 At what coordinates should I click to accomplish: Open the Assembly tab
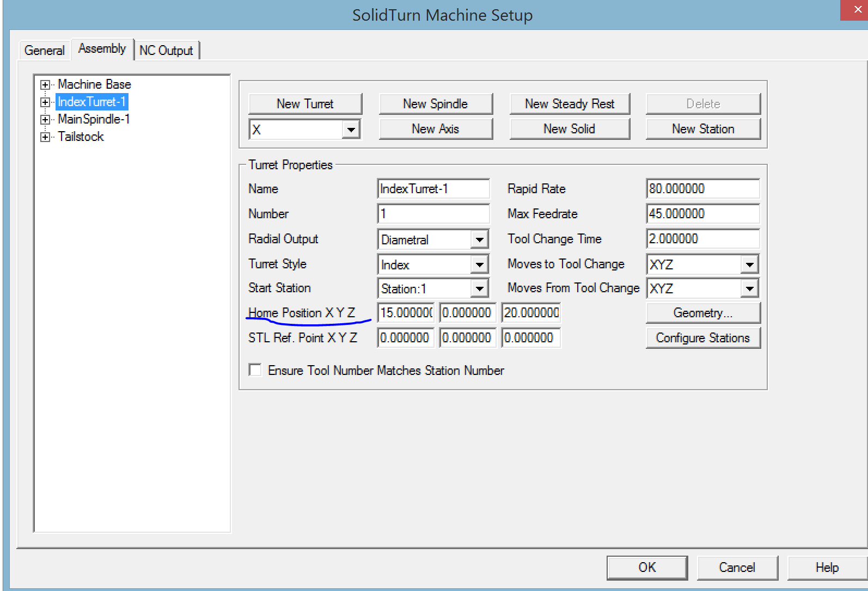click(102, 48)
